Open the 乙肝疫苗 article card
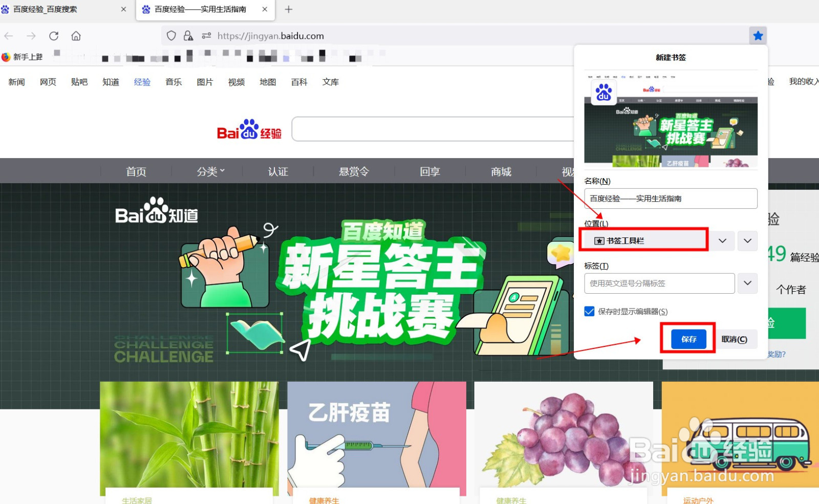 377,443
